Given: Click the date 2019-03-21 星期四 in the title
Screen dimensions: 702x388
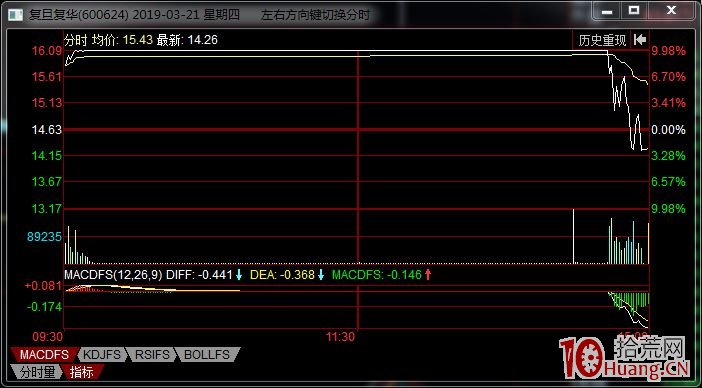Looking at the screenshot, I should tap(186, 15).
